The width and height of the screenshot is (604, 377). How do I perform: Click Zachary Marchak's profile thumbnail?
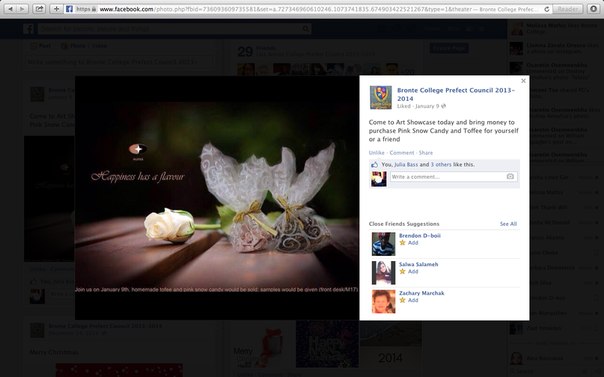pos(383,302)
